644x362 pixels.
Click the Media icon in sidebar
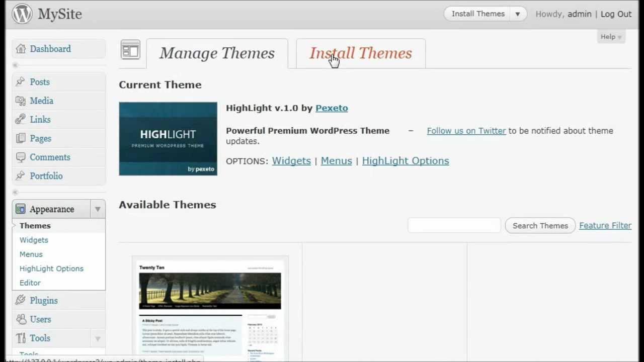click(20, 101)
